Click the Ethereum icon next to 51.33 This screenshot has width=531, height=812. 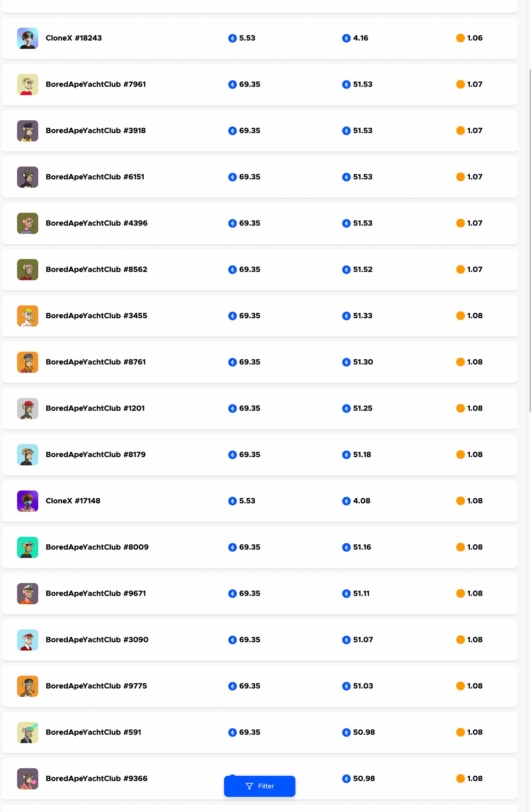coord(346,316)
